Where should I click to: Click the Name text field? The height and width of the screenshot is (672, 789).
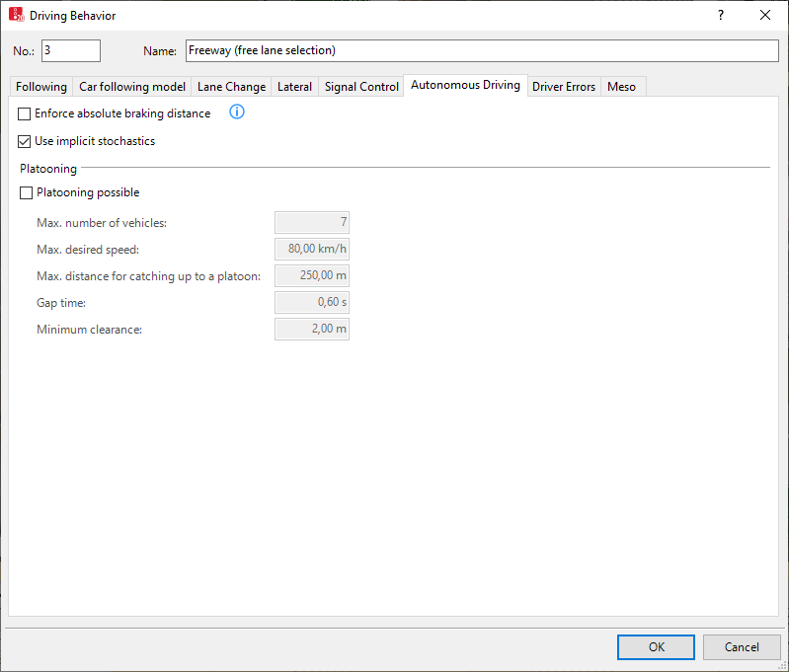(482, 50)
